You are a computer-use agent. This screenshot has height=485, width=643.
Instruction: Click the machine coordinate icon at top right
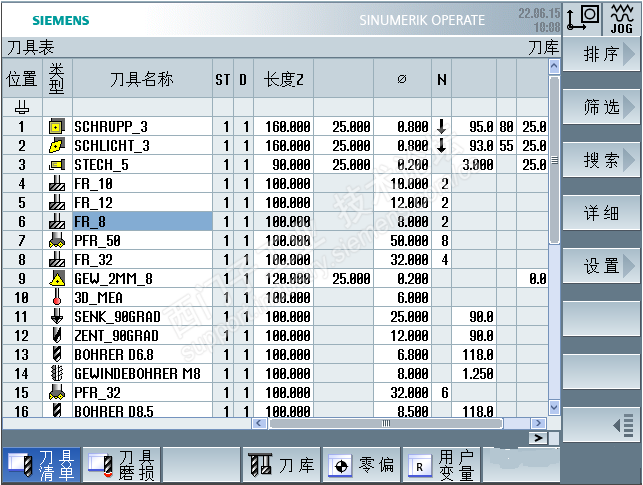pyautogui.click(x=583, y=18)
